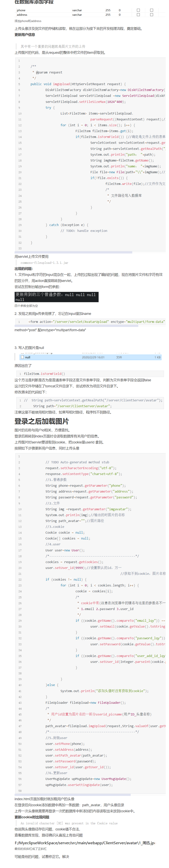Click the 'String path="/server/ClientServer/avatar";' line
169x868 pixels.
tap(72, 406)
